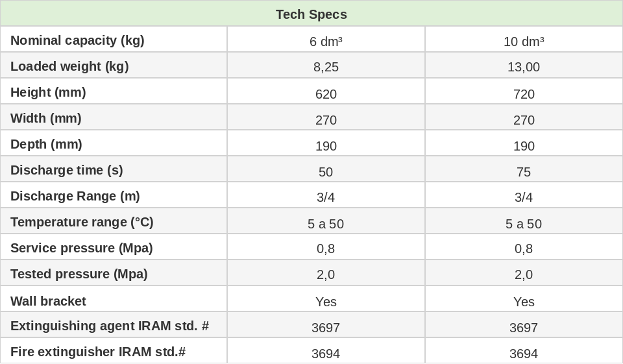Click the 50 discharge time value
The width and height of the screenshot is (623, 364).
[326, 172]
